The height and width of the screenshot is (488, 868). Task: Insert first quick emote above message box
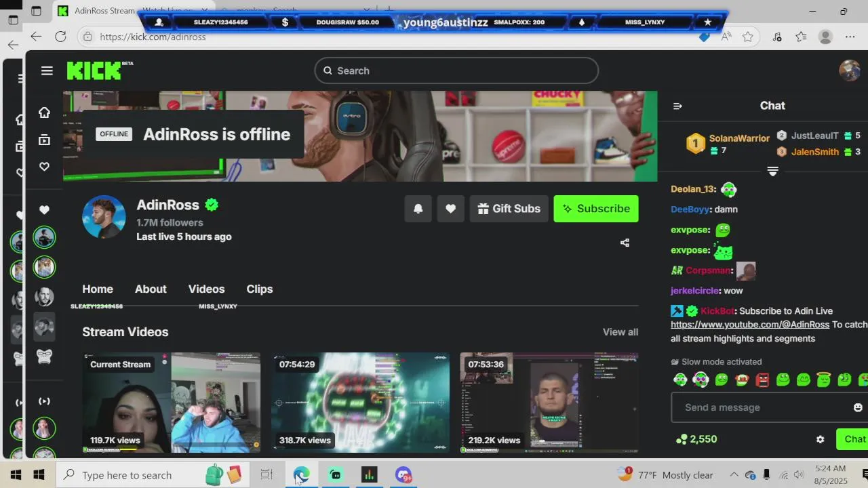coord(680,380)
